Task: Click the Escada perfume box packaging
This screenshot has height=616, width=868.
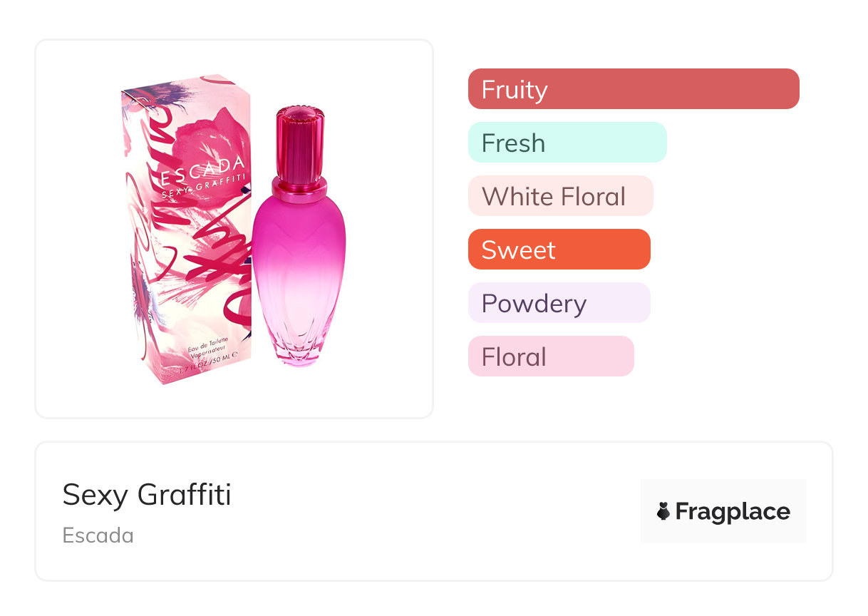Action: point(187,228)
